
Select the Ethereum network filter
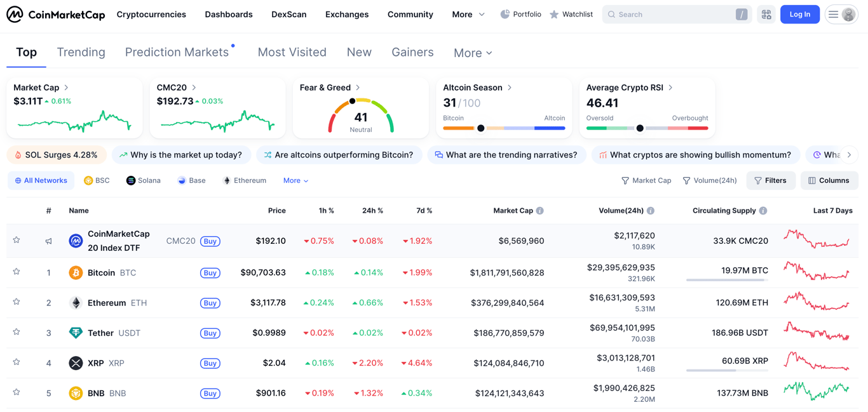pyautogui.click(x=245, y=180)
